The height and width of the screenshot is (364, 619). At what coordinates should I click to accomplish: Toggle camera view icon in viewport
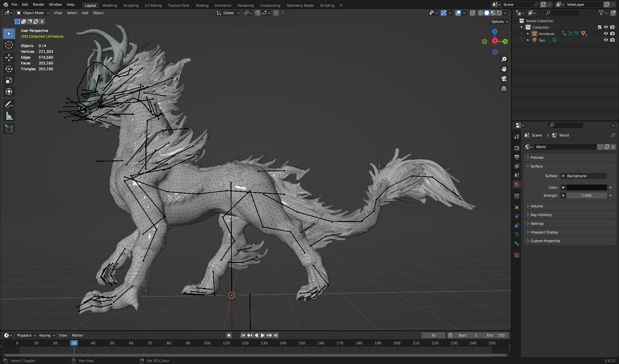[x=504, y=79]
